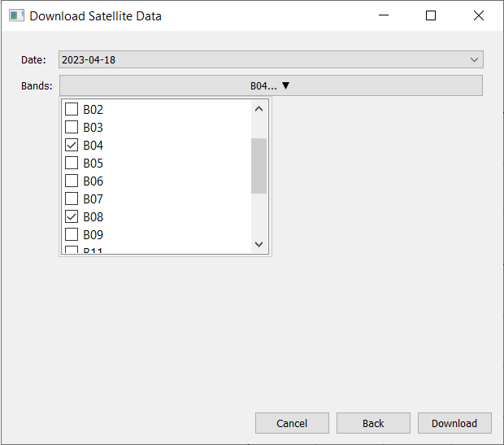This screenshot has height=445, width=504.
Task: Deselect the B08 band
Action: [x=72, y=216]
